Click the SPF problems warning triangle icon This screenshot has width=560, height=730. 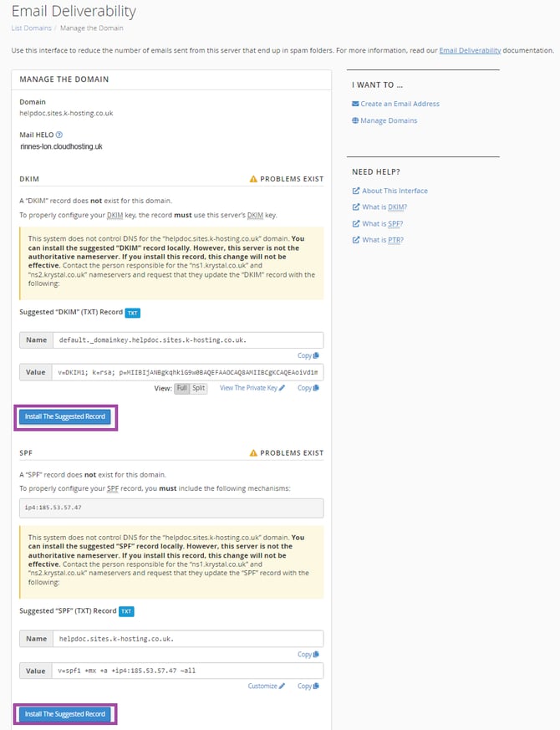point(253,452)
